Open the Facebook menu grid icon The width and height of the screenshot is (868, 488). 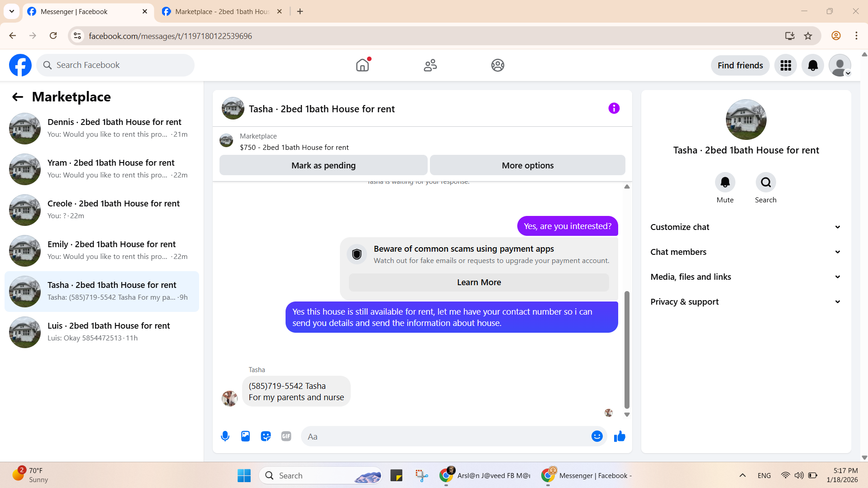coord(786,66)
